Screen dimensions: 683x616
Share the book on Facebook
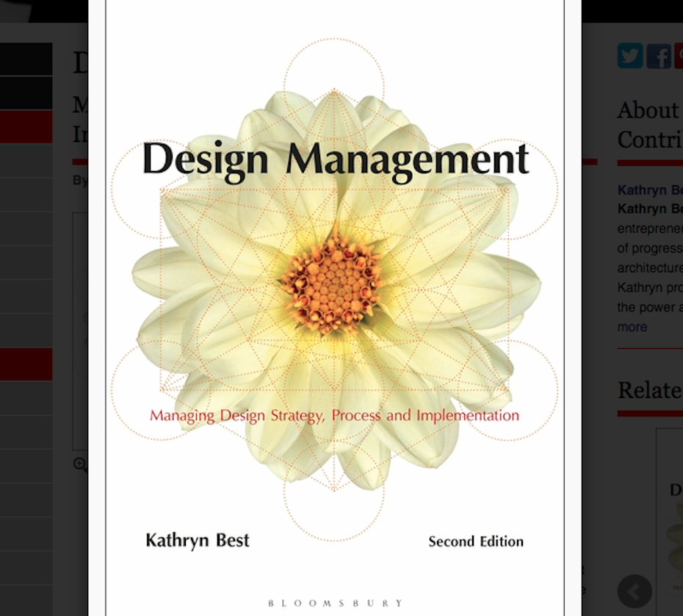pyautogui.click(x=658, y=56)
